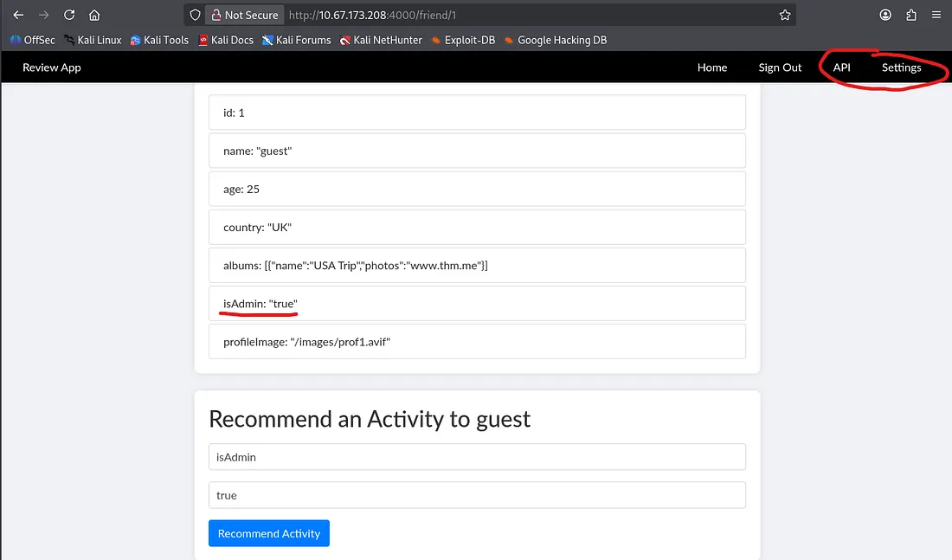This screenshot has width=952, height=560.
Task: Open Settings in the navbar
Action: [x=901, y=68]
